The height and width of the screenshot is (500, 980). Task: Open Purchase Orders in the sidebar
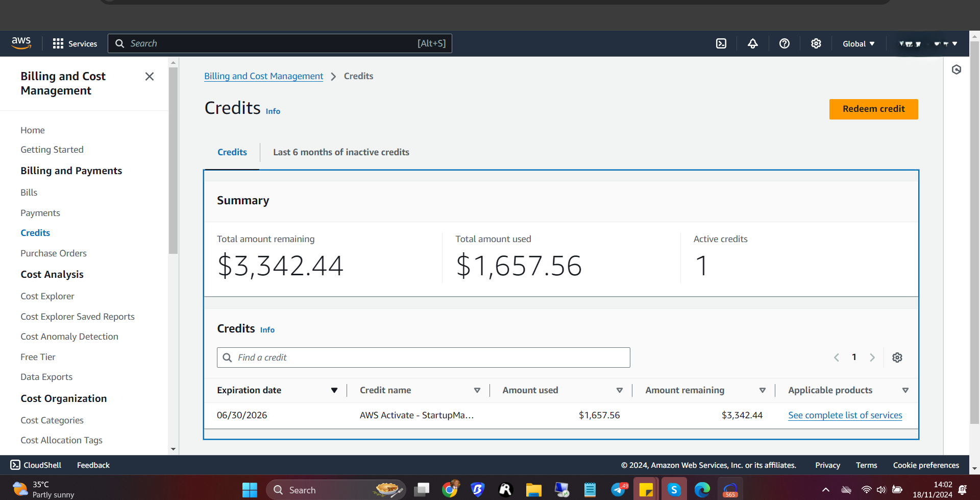54,253
